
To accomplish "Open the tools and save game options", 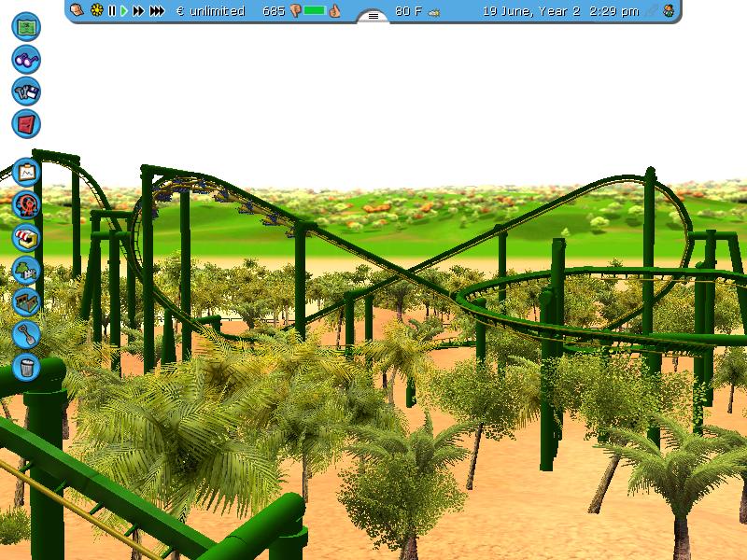I will coord(26,91).
